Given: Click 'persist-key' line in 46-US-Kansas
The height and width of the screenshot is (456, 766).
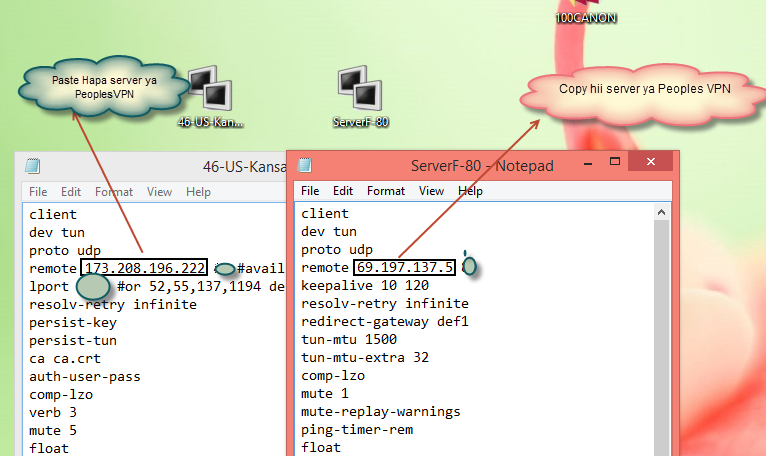Looking at the screenshot, I should click(73, 323).
